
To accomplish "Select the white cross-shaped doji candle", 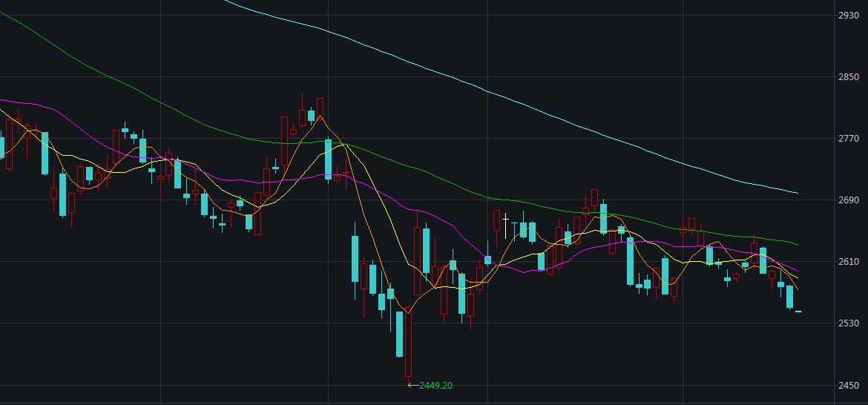I will (505, 225).
